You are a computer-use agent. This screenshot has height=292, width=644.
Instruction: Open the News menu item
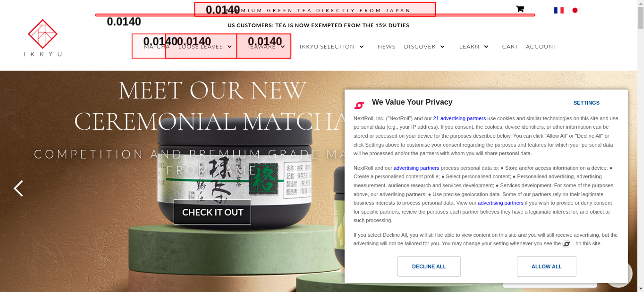386,47
